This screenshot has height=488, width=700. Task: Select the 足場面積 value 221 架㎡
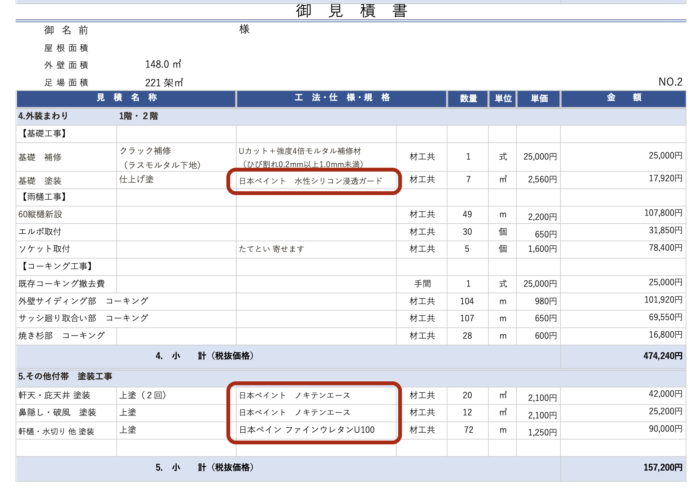[165, 82]
